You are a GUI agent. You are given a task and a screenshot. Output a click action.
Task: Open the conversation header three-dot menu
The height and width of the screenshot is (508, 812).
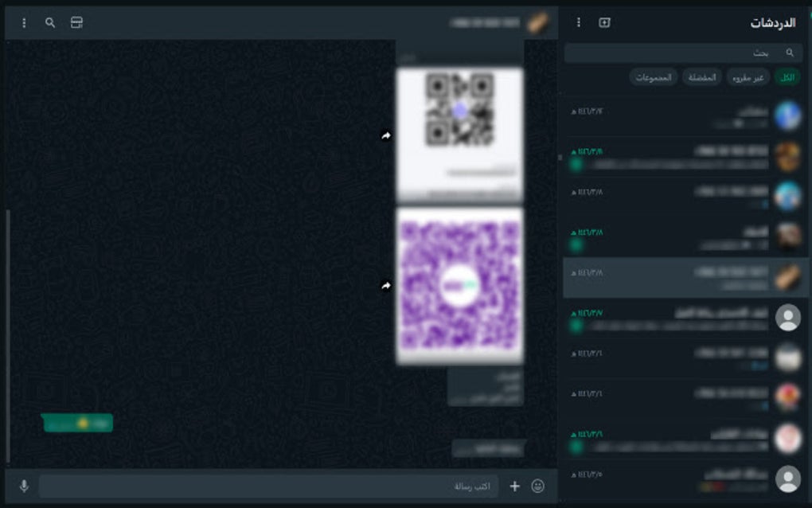pyautogui.click(x=24, y=23)
